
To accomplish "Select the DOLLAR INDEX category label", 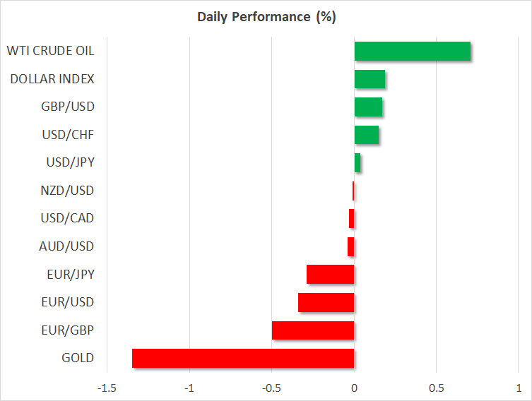I will pyautogui.click(x=52, y=79).
